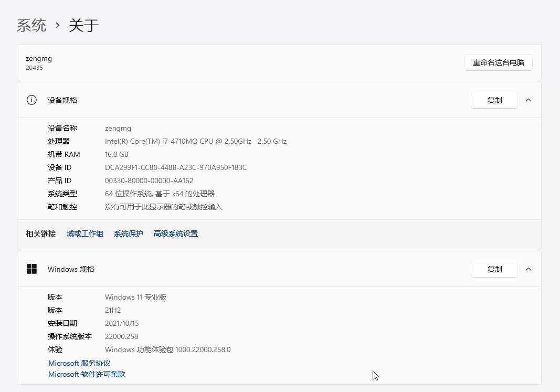Click 设备 ID label

tap(59, 167)
